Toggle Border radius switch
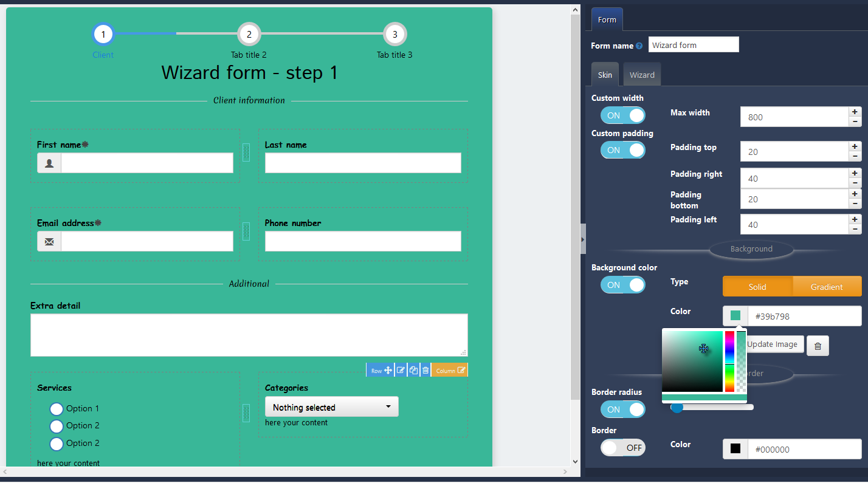868x483 pixels. [623, 409]
